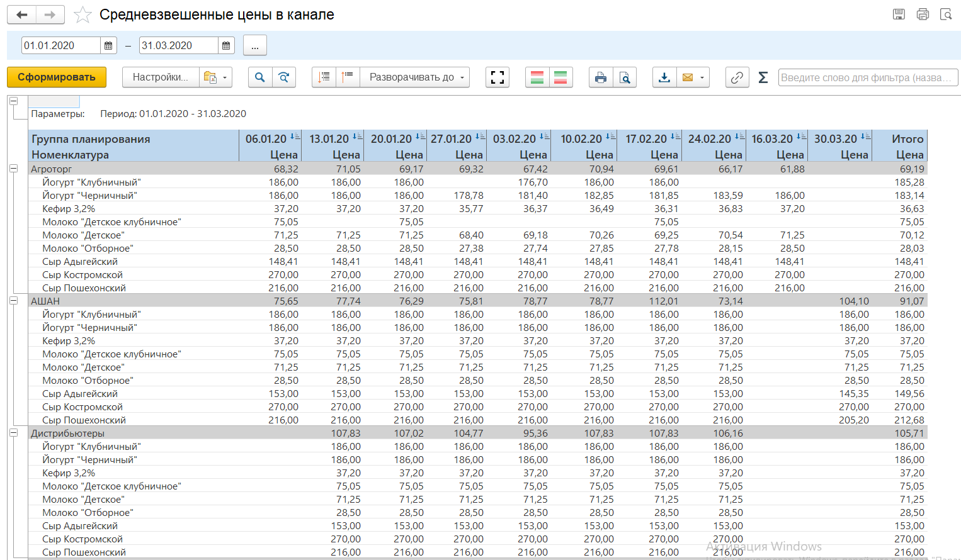Sort by the 06.01.20 column sort icon

click(x=295, y=137)
